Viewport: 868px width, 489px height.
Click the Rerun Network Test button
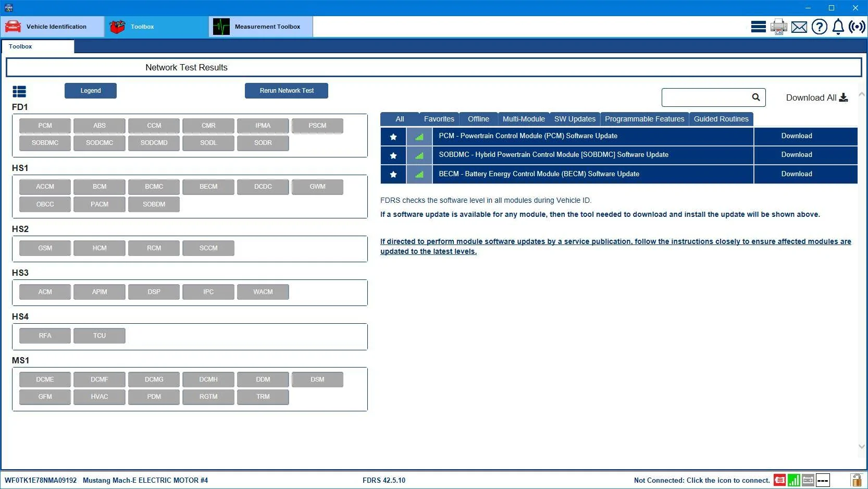pyautogui.click(x=287, y=91)
